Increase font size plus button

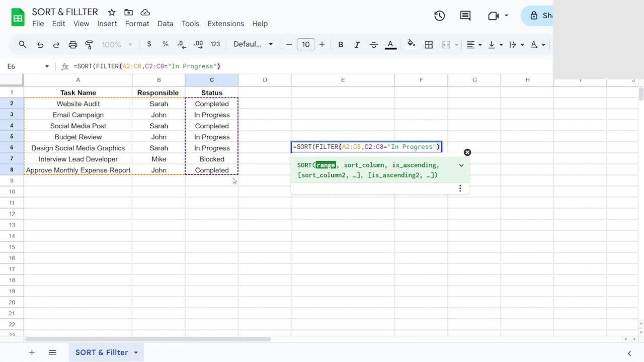tap(322, 44)
